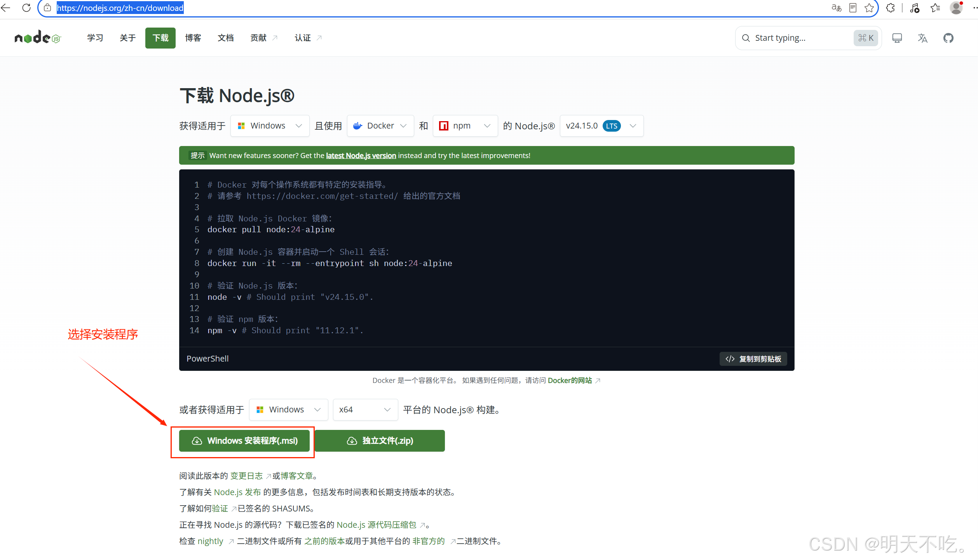Open the Node.js 源代码压缩包 link
This screenshot has height=560, width=978.
click(x=377, y=525)
